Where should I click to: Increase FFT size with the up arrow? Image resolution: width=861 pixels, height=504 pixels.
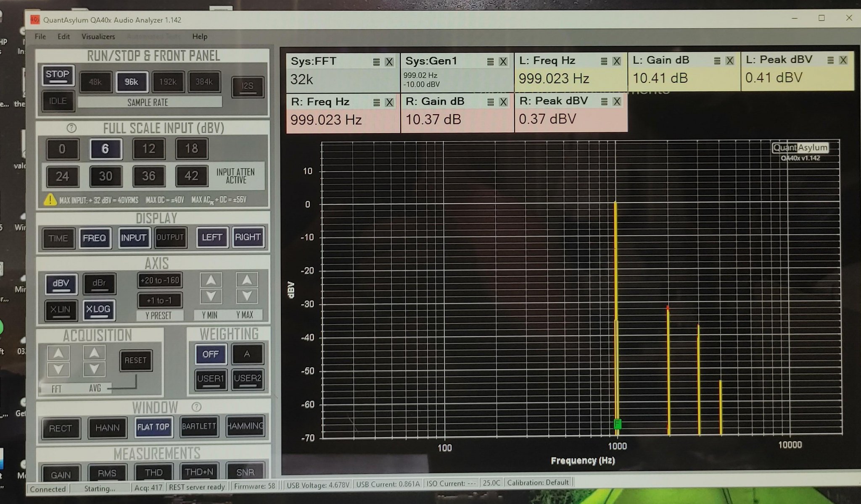pyautogui.click(x=58, y=353)
